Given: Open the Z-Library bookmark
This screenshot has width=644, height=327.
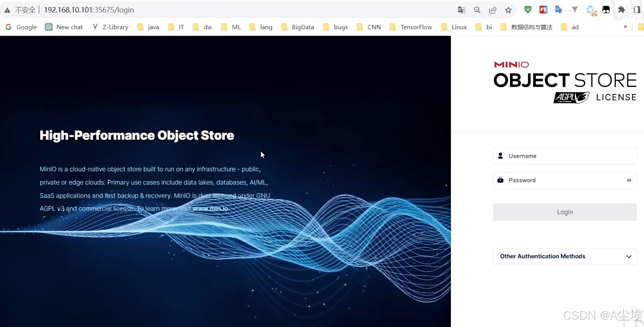Looking at the screenshot, I should 110,27.
